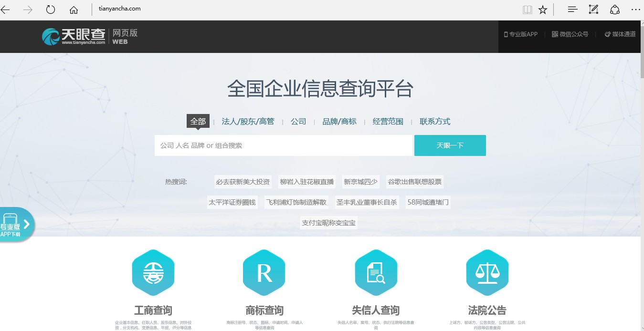644x331 pixels.
Task: Open the 专业版 APP下载 side badge
Action: 17,225
